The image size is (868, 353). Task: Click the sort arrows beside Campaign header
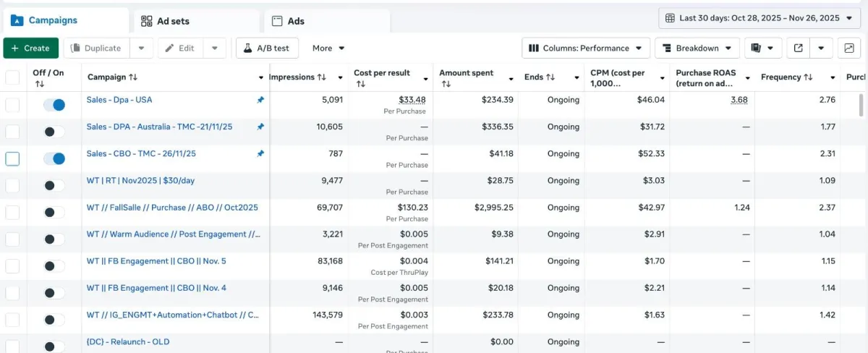coord(133,77)
